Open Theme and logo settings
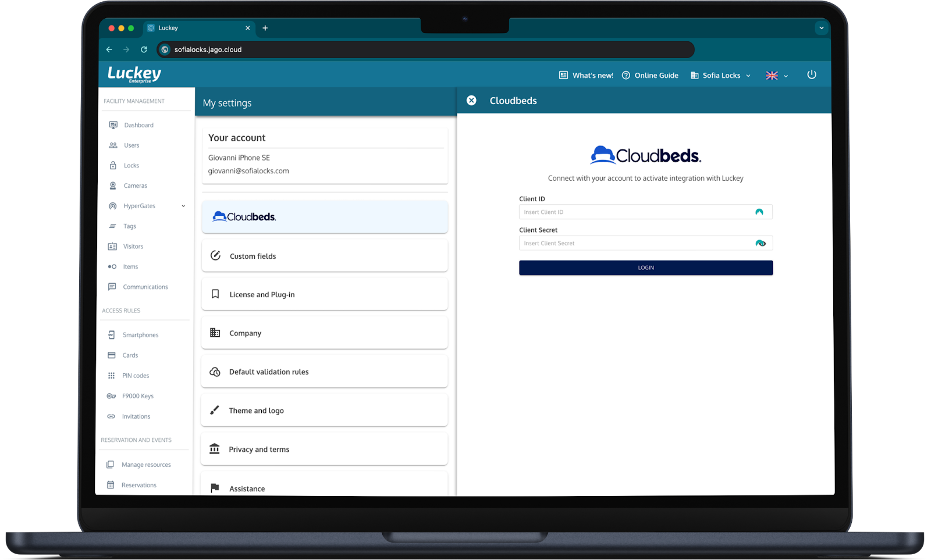The height and width of the screenshot is (560, 931). (x=325, y=411)
